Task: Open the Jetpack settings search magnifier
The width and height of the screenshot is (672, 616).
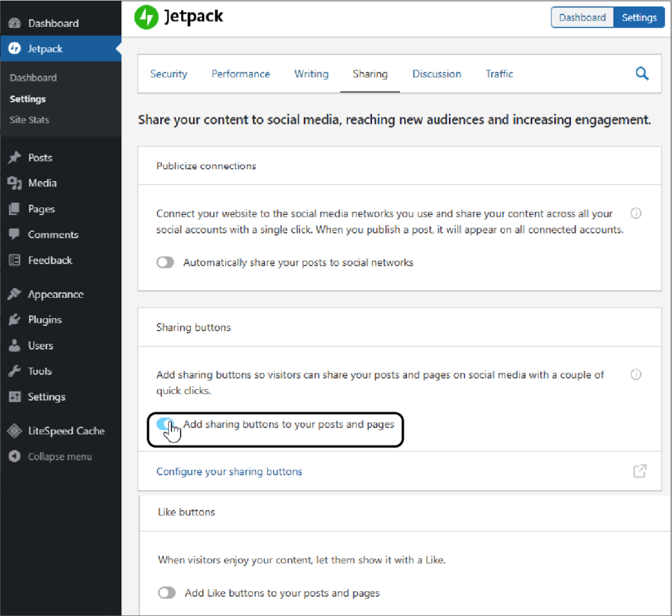Action: pos(642,73)
